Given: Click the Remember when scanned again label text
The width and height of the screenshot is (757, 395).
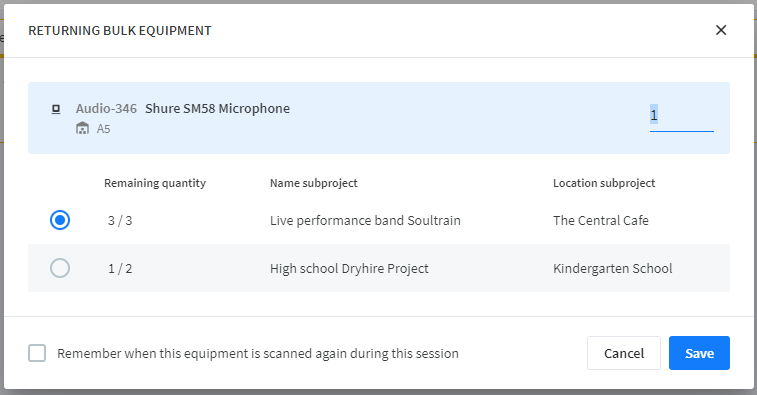Looking at the screenshot, I should [x=258, y=353].
